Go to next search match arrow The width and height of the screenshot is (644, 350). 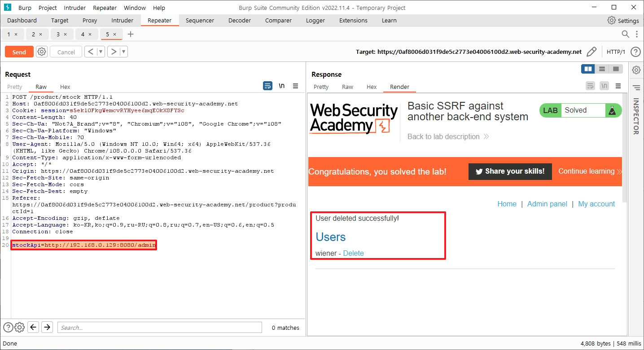point(47,327)
